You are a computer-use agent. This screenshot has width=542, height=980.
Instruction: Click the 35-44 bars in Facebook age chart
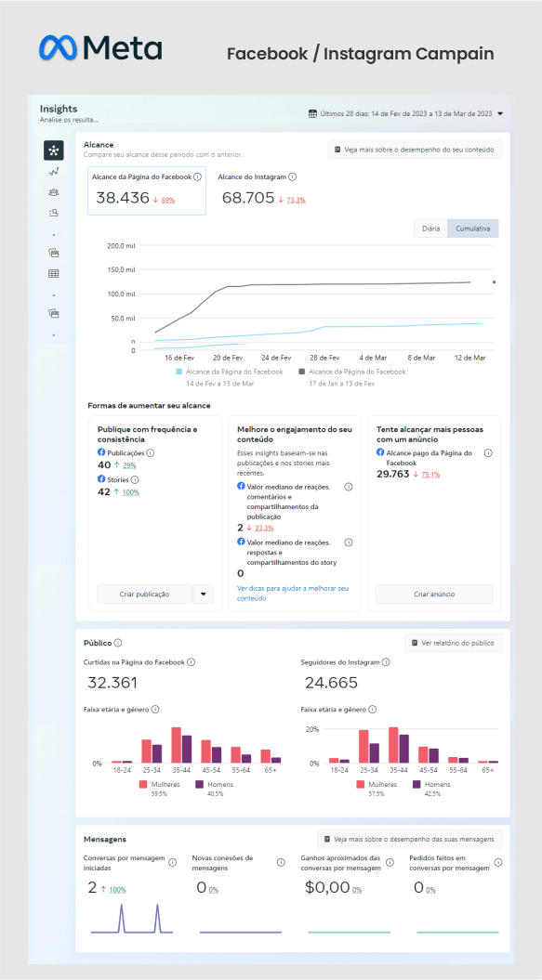[181, 745]
